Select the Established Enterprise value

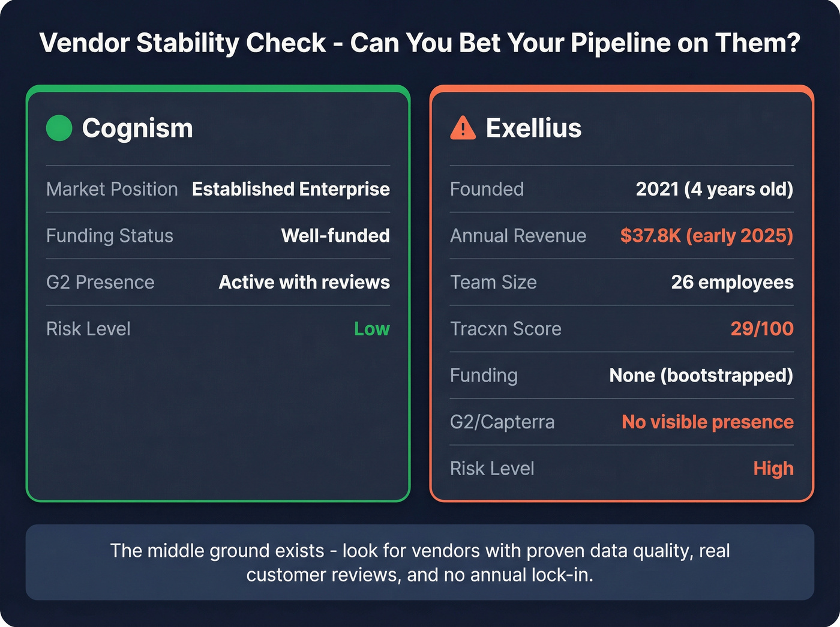pos(291,189)
